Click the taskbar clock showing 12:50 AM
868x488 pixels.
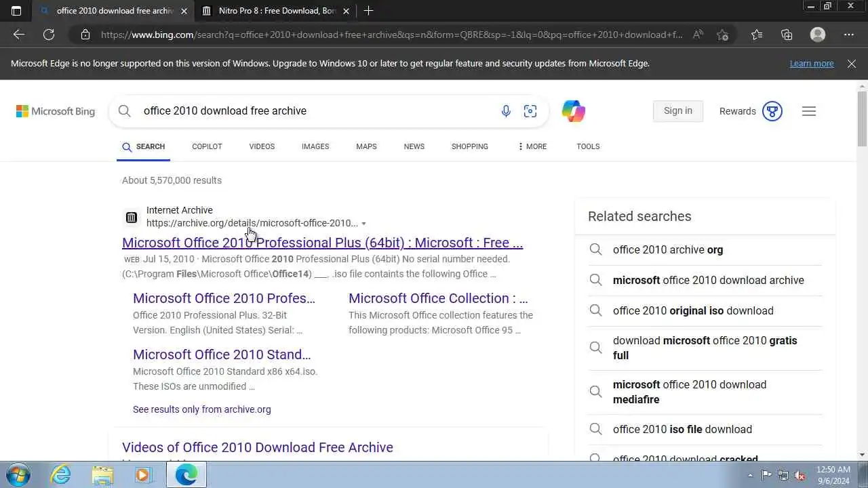pyautogui.click(x=833, y=475)
